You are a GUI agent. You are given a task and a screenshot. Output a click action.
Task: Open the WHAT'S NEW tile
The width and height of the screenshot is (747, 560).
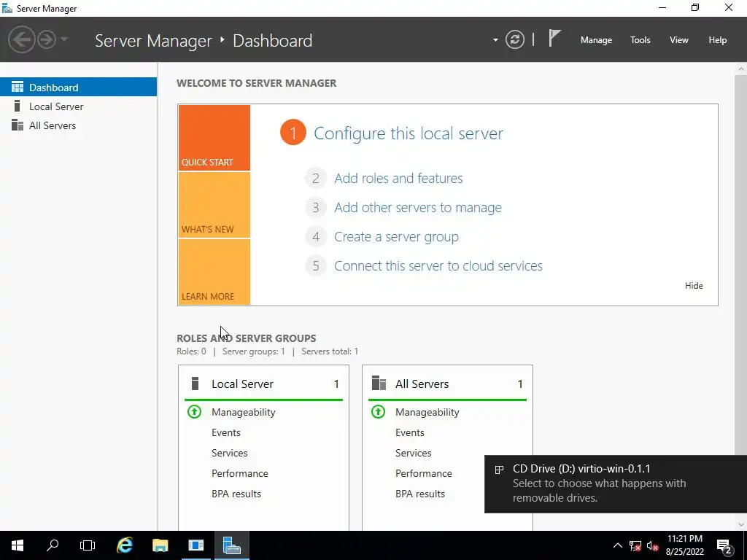coord(214,205)
